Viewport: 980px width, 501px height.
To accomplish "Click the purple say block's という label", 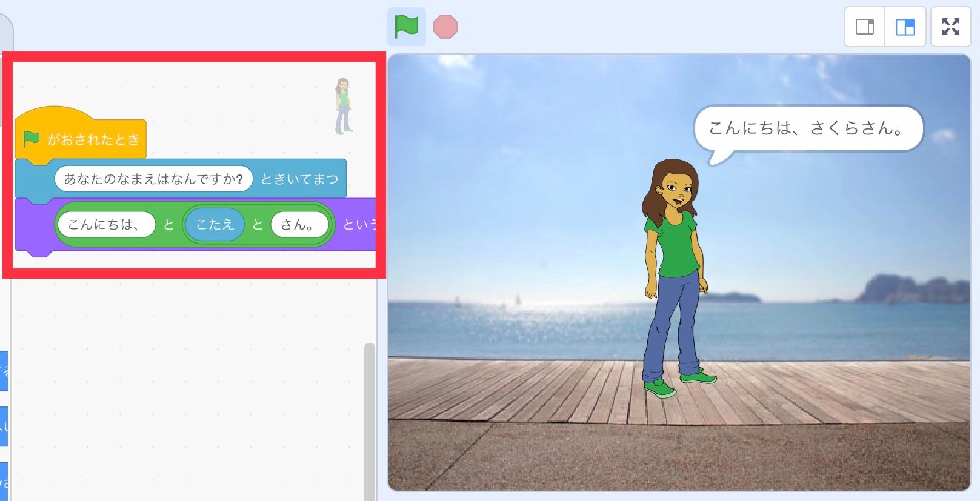I will [x=359, y=225].
